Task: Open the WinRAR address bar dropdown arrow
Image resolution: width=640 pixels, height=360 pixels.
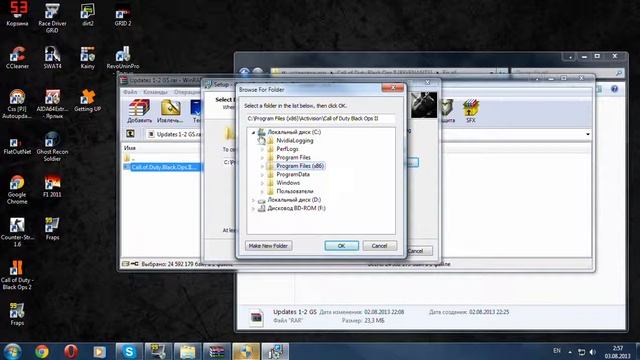Action: pyautogui.click(x=587, y=134)
